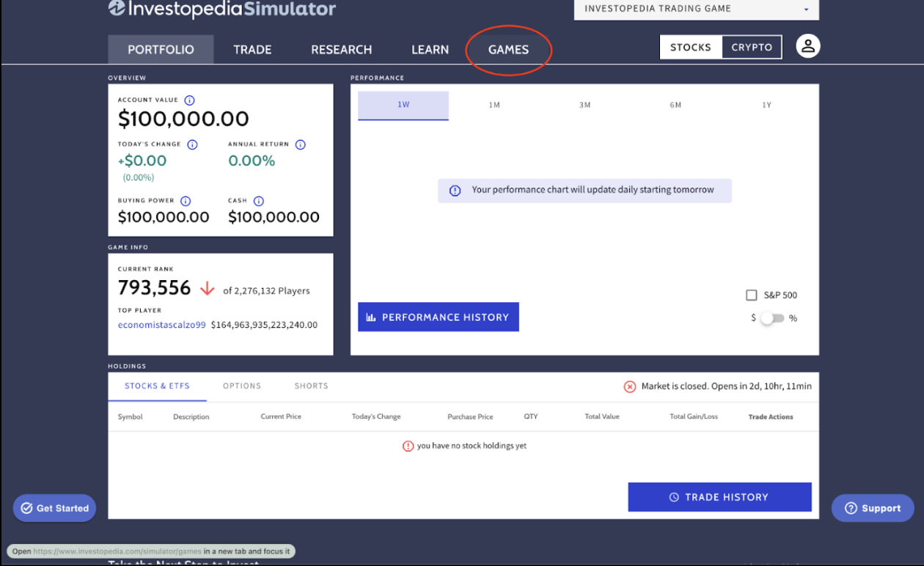Screen dimensions: 924x566
Task: Click the checkmark icon on Get Started
Action: 27,508
